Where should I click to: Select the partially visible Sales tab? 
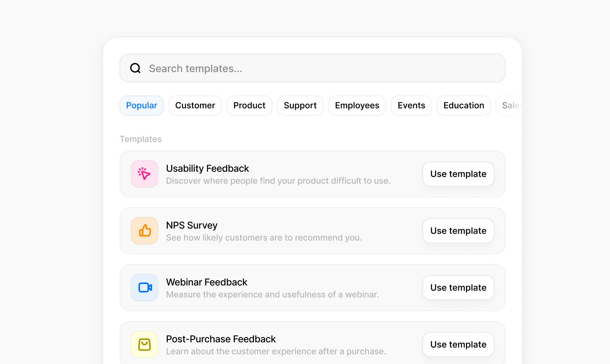click(510, 105)
